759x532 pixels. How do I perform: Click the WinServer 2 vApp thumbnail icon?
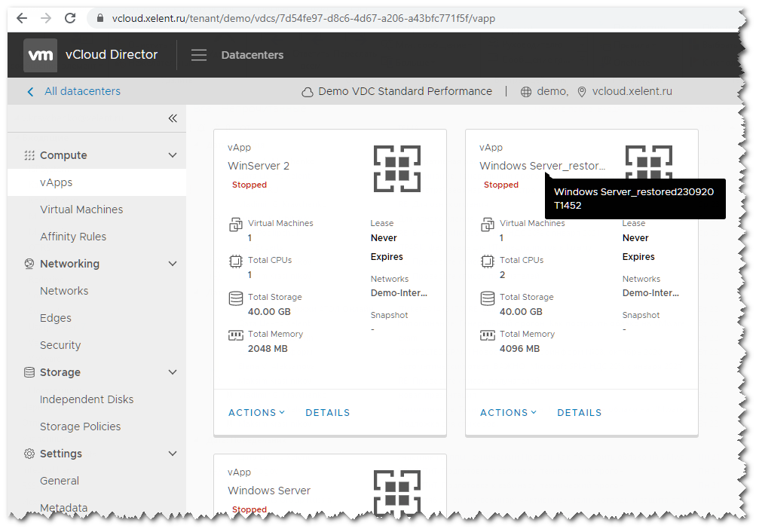(x=397, y=169)
